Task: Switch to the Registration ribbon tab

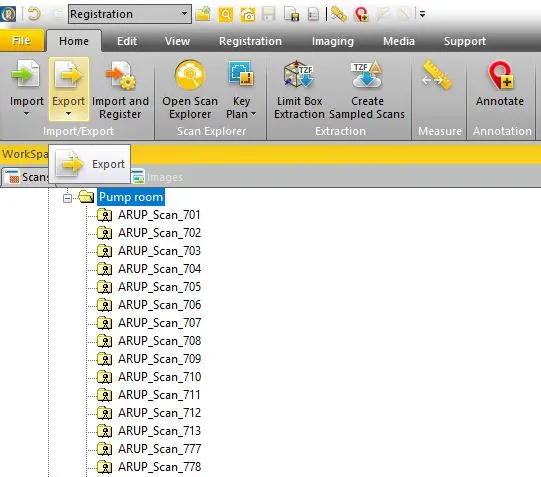Action: click(x=250, y=41)
